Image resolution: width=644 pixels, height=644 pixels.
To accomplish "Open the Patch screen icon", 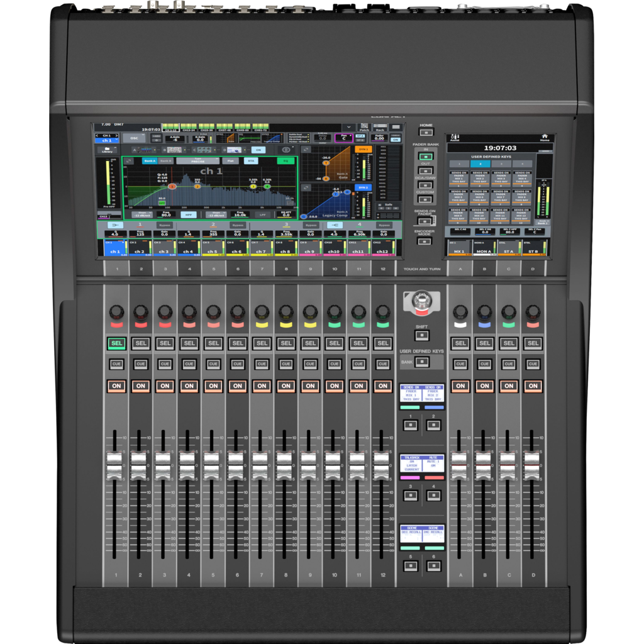I will pos(365,126).
